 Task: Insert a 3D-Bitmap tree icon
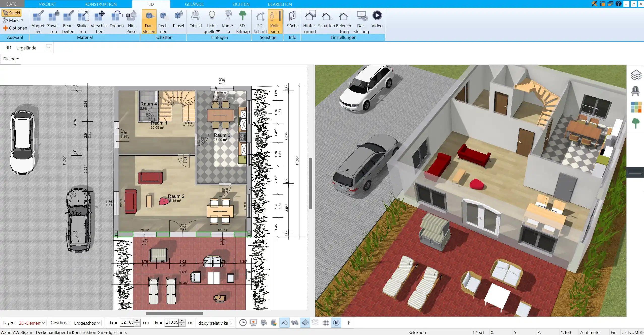coord(243,22)
